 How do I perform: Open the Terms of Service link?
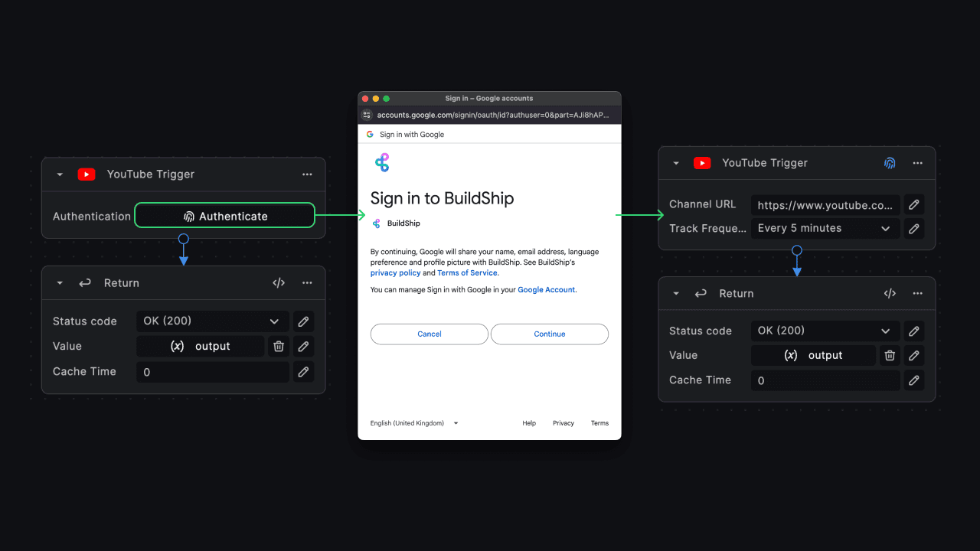coord(467,272)
